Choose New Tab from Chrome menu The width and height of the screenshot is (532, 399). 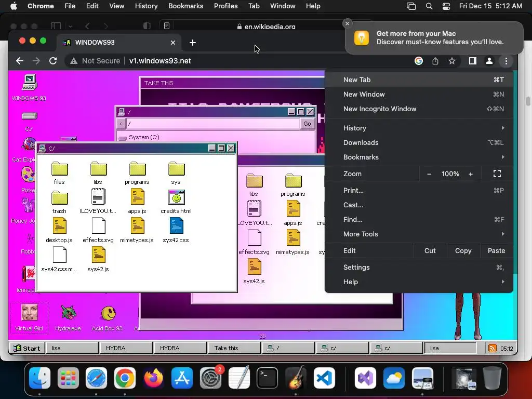tap(419, 79)
